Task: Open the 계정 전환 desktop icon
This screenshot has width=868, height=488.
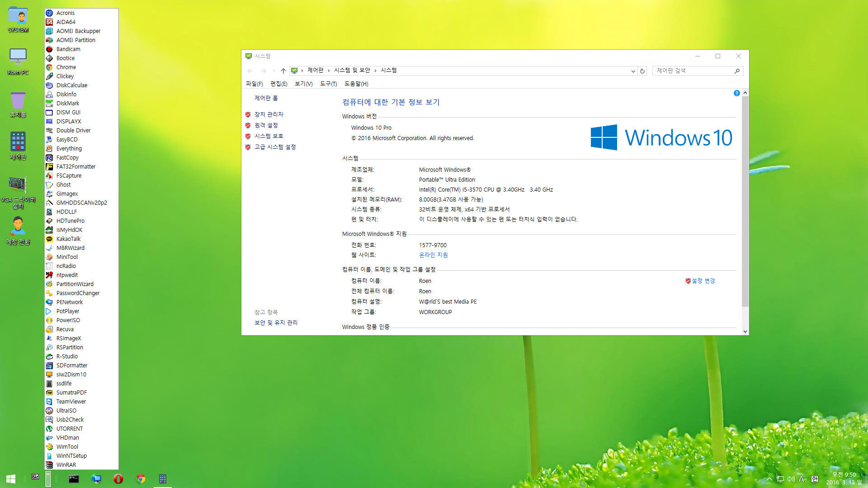Action: 18,230
